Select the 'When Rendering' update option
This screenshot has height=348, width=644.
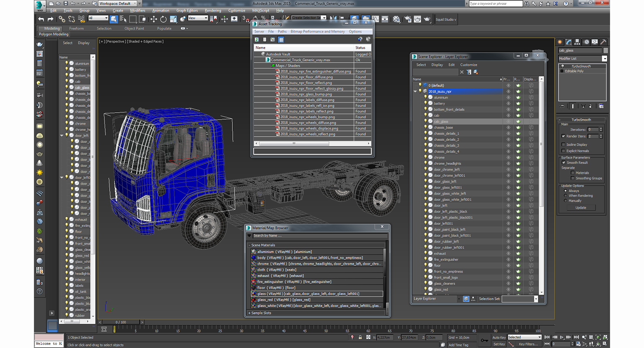tap(566, 196)
